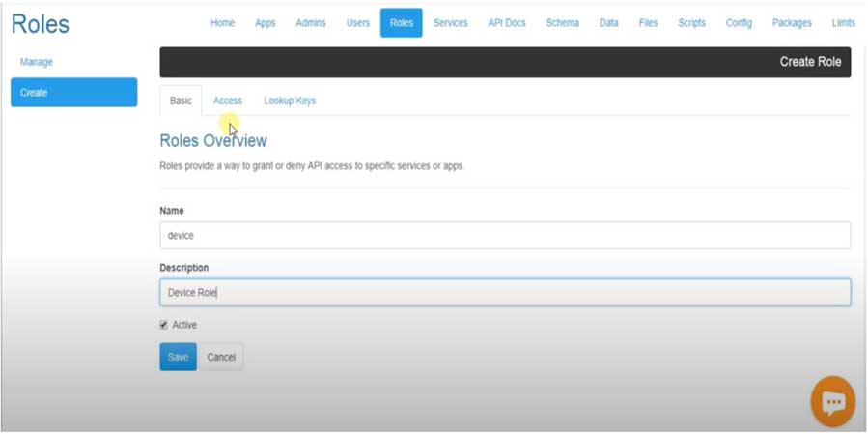The width and height of the screenshot is (868, 434).
Task: Go to the Schema section
Action: click(562, 23)
